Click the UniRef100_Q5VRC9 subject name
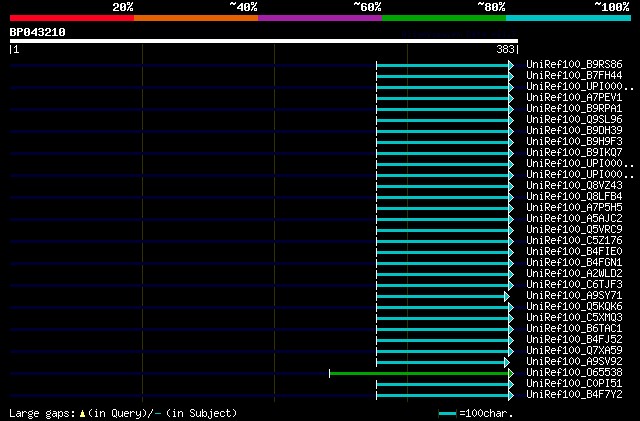640x421 pixels. pyautogui.click(x=574, y=230)
